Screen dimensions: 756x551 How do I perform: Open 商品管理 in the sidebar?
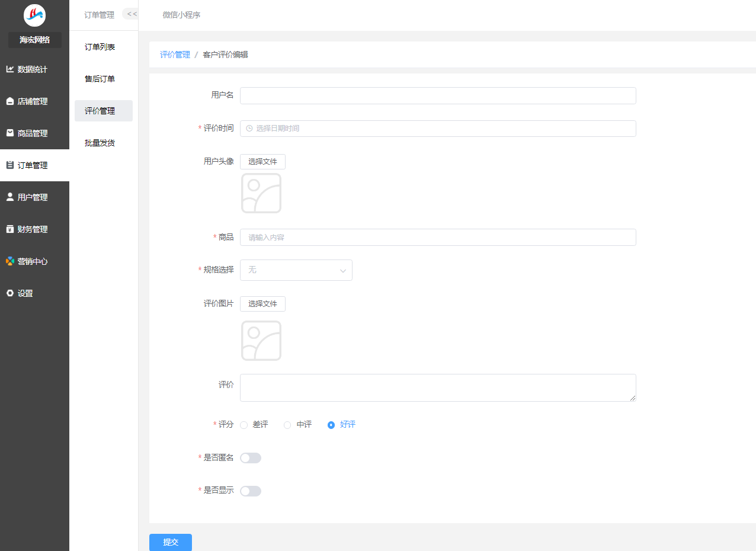(x=34, y=133)
